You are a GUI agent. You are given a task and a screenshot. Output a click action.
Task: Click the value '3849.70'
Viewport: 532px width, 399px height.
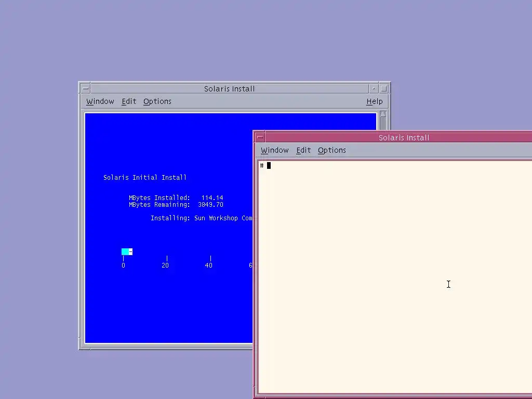point(211,205)
